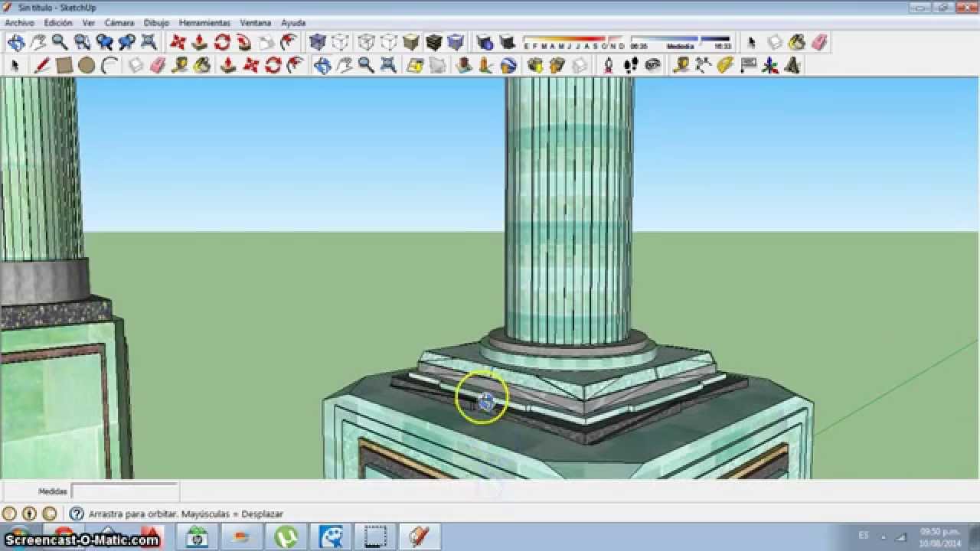Image resolution: width=980 pixels, height=551 pixels.
Task: Select the gray Scale tool
Action: tap(266, 42)
